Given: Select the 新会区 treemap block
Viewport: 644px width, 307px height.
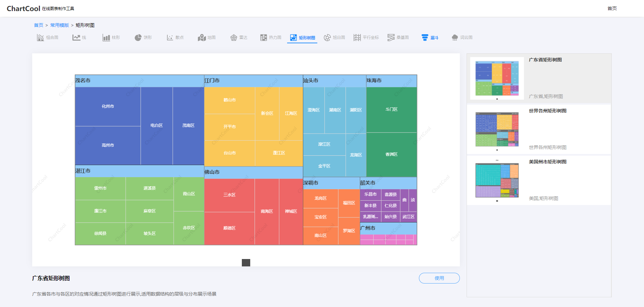Looking at the screenshot, I should pyautogui.click(x=267, y=113).
